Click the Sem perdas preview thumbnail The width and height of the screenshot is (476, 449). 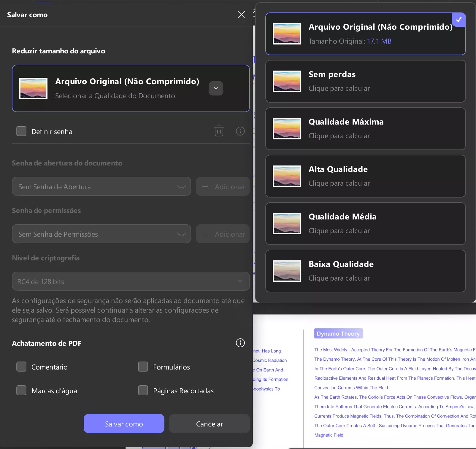click(x=287, y=81)
